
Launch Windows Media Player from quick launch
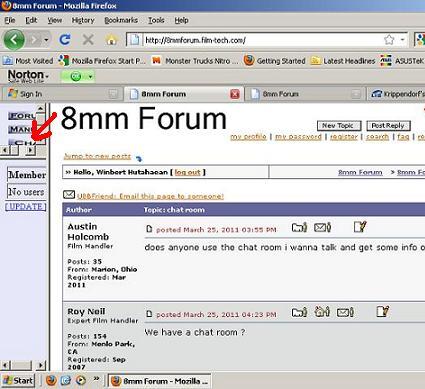81,380
